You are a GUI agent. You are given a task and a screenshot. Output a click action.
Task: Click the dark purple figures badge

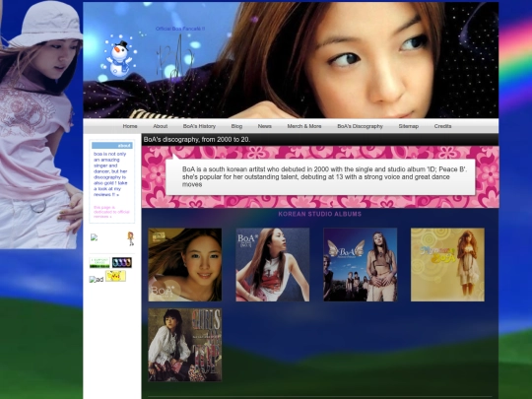pos(122,263)
